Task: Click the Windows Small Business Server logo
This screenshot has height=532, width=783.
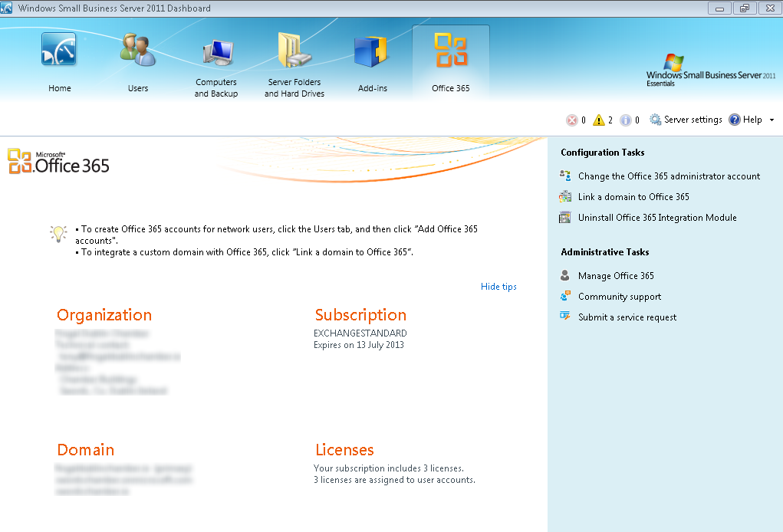Action: point(711,71)
